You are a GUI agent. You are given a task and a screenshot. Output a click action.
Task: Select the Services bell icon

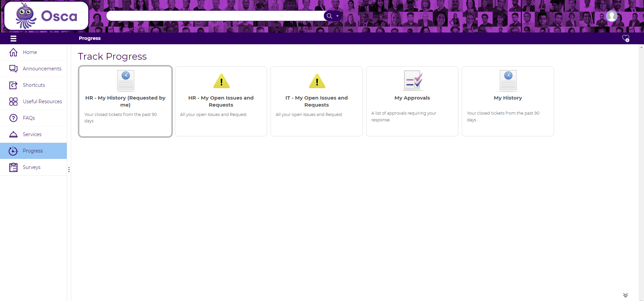pyautogui.click(x=13, y=134)
